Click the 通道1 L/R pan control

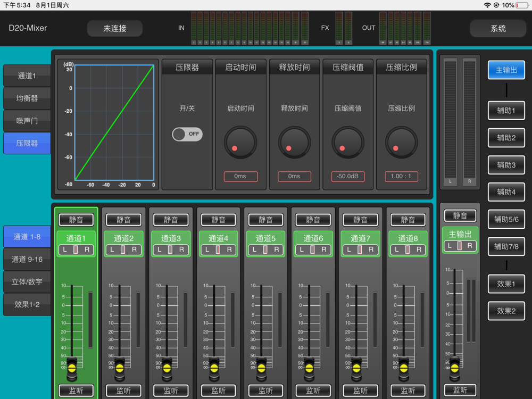(76, 250)
